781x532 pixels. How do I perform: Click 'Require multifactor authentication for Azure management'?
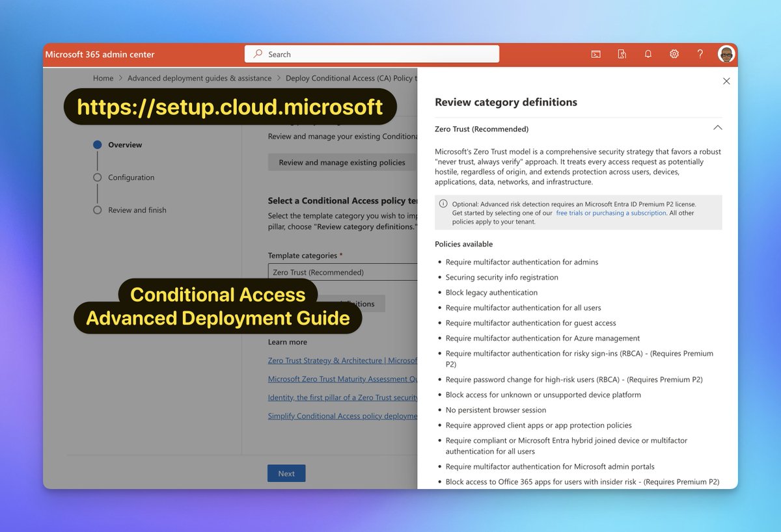pos(543,338)
